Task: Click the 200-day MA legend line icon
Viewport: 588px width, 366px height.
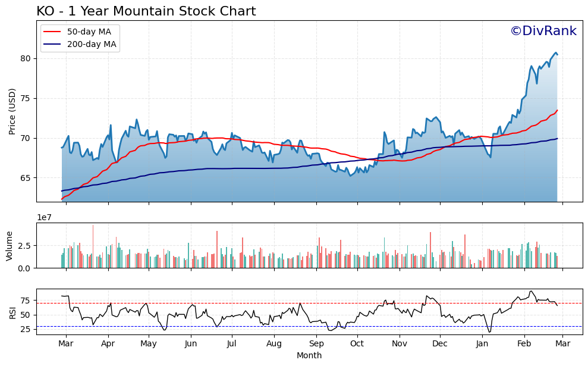Action: coord(51,43)
